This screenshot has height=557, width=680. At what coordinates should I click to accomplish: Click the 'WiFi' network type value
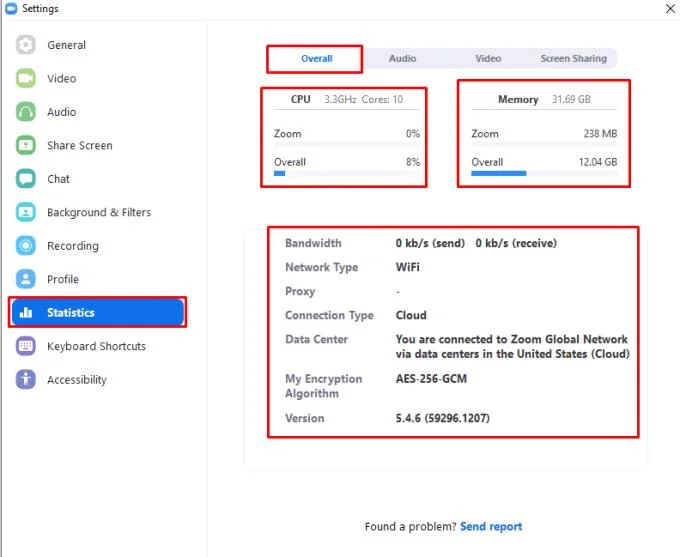407,267
